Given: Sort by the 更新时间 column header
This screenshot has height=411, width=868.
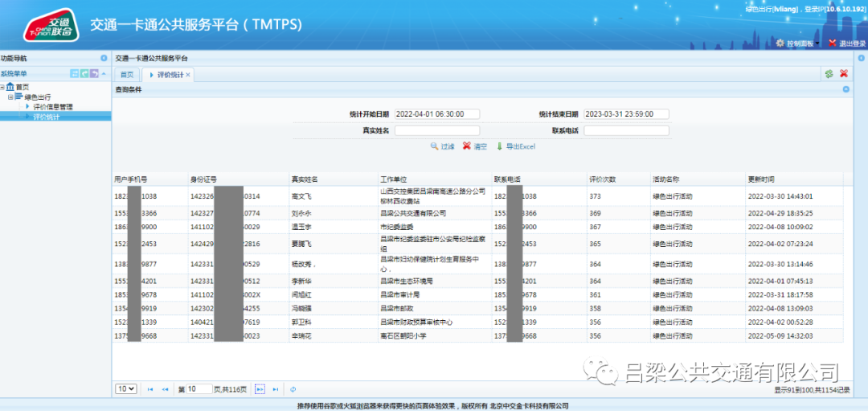Looking at the screenshot, I should pos(794,179).
